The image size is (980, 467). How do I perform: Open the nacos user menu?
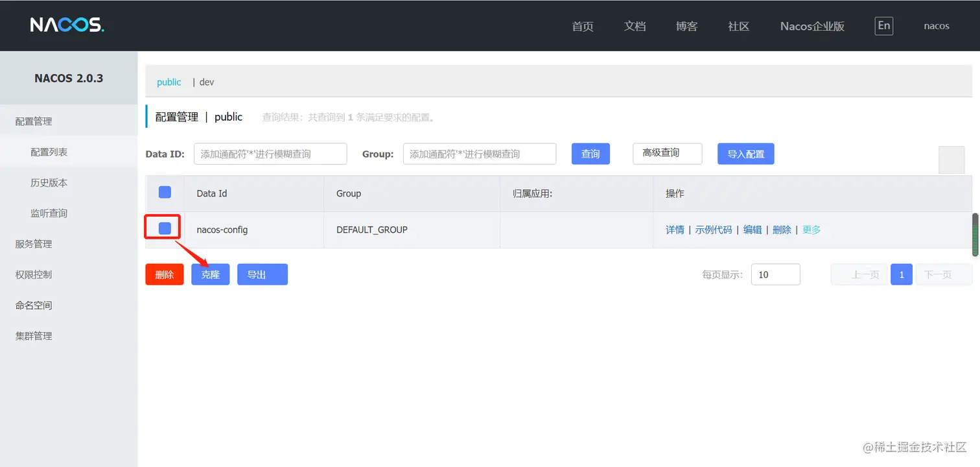[937, 26]
